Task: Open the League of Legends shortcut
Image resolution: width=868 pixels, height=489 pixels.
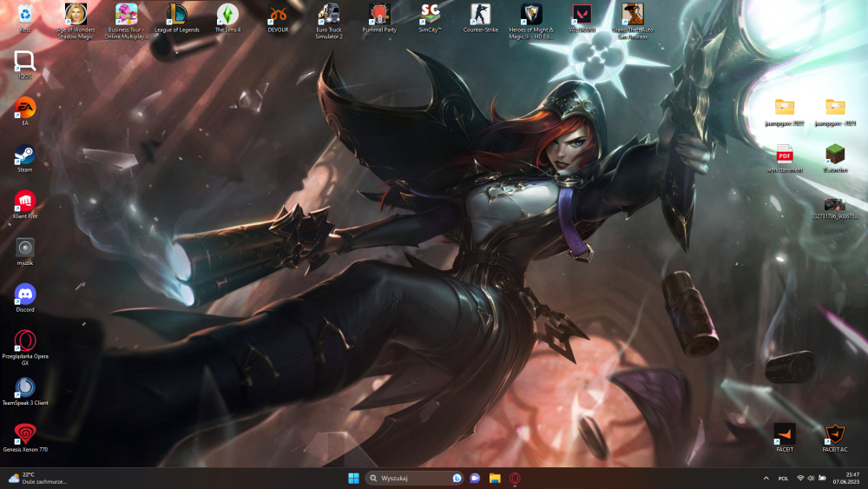Action: (176, 18)
